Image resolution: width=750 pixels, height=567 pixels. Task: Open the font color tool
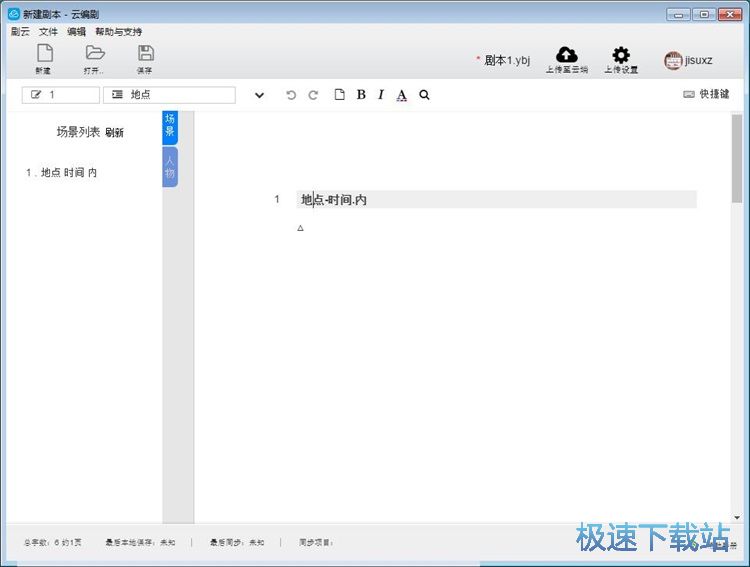(402, 95)
